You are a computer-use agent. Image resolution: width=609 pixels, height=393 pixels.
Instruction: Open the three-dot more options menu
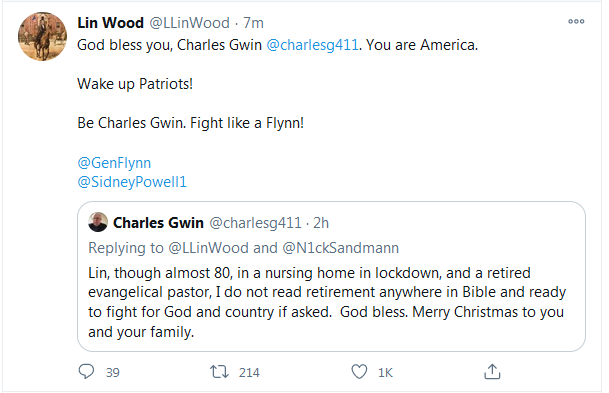[x=576, y=21]
